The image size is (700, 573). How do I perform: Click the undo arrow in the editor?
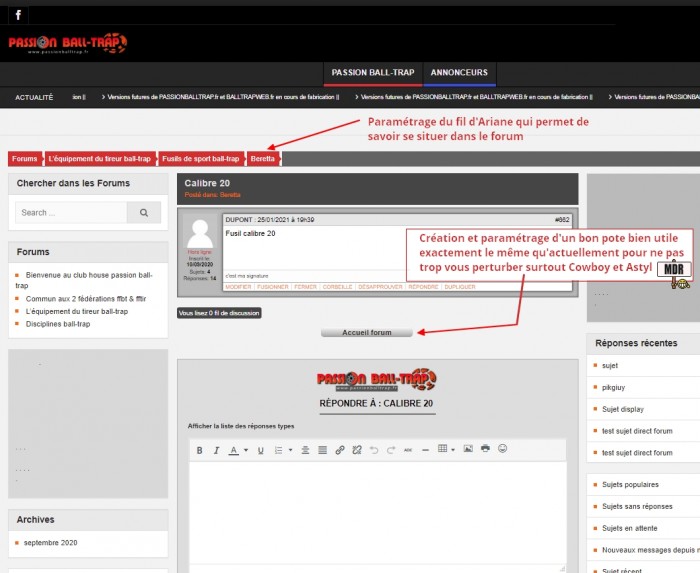click(x=374, y=450)
